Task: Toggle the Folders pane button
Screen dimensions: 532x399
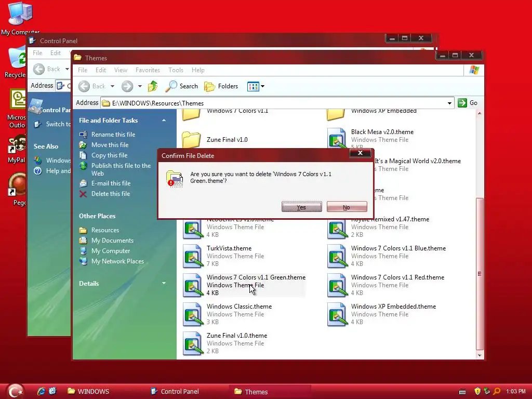Action: coord(221,86)
